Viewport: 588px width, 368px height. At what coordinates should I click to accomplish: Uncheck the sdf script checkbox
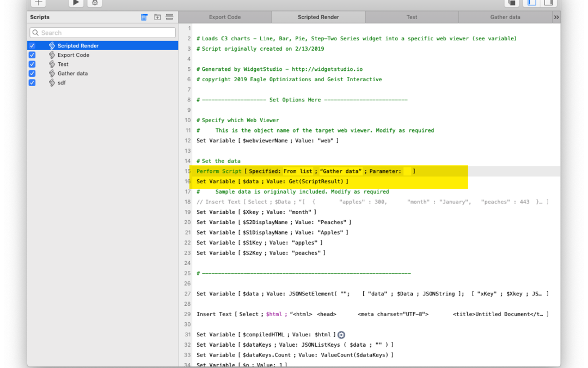point(32,83)
